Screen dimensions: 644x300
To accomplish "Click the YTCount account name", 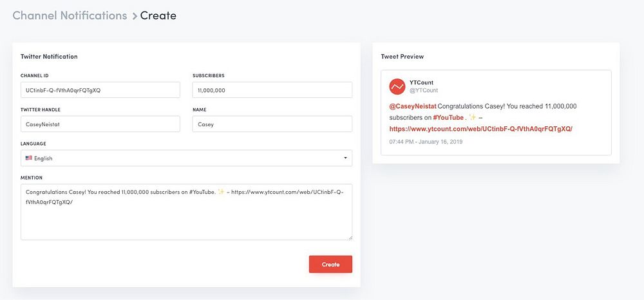I will coord(421,82).
